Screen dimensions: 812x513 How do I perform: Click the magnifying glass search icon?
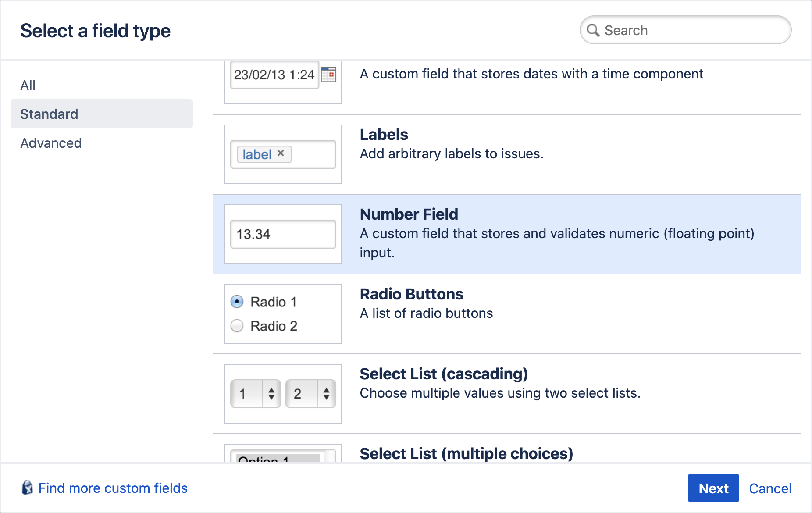593,30
